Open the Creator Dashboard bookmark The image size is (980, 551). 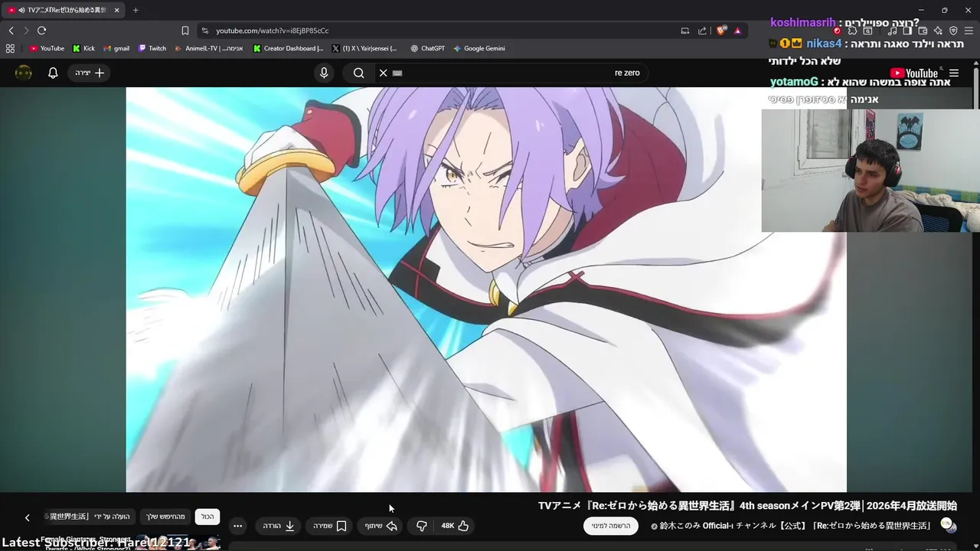coord(288,48)
